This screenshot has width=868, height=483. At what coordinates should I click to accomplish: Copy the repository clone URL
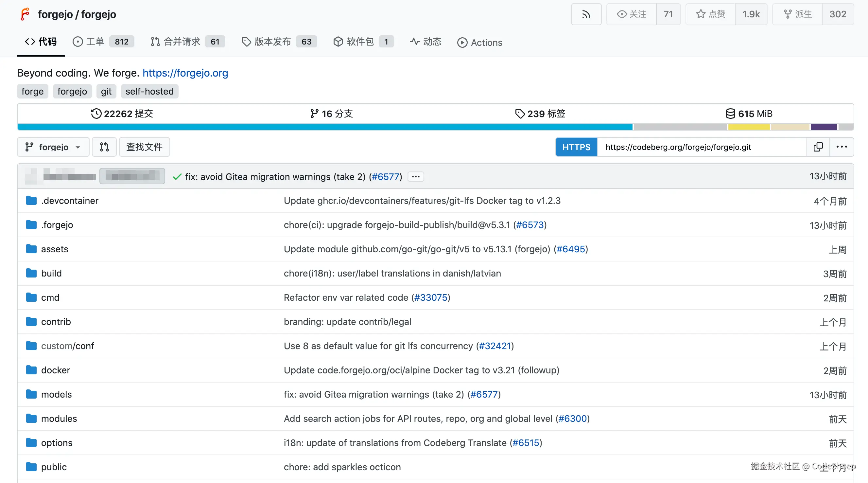coord(818,147)
